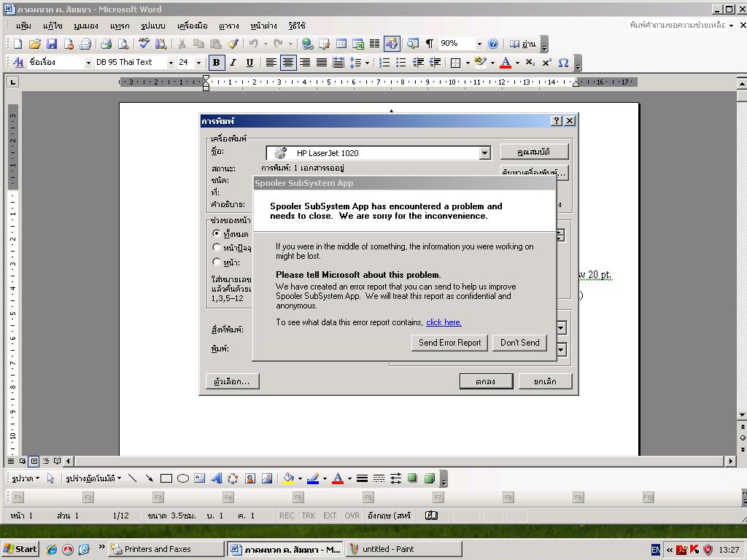747x560 pixels.
Task: Click the Print icon in toolbar
Action: [106, 44]
